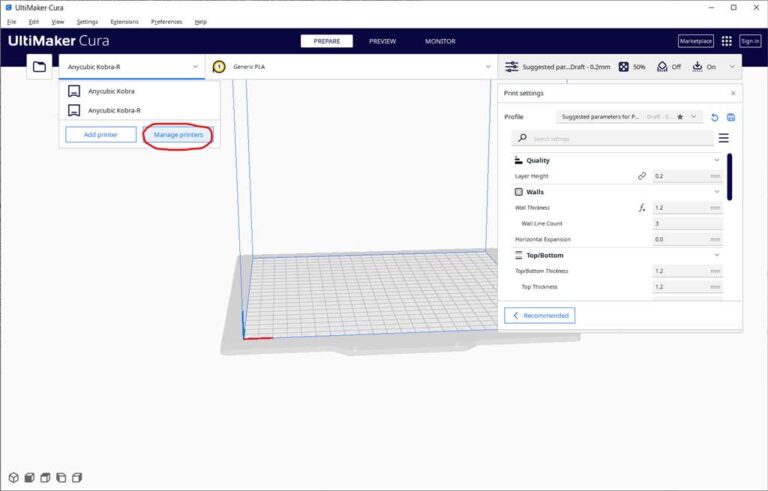768x491 pixels.
Task: Click the print settings vertical scrollbar
Action: pos(729,177)
